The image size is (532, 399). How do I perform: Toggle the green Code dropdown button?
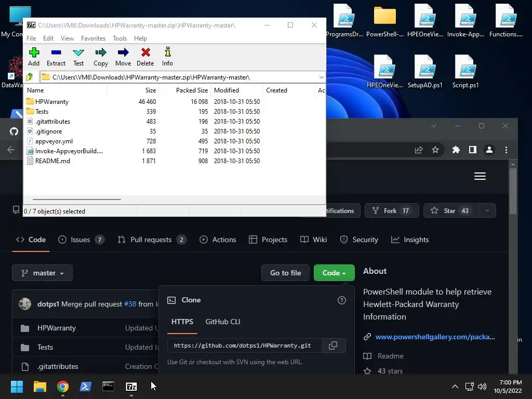click(x=334, y=273)
